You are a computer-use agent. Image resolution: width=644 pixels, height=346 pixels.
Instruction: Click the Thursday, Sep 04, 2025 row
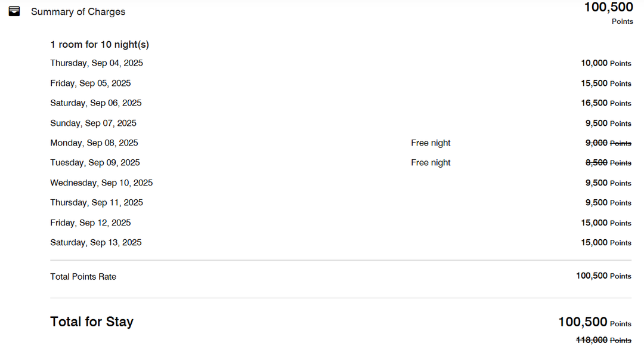[97, 63]
